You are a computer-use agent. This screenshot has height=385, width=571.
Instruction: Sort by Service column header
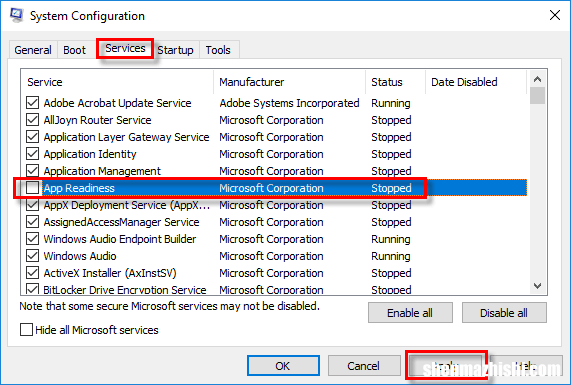(117, 82)
